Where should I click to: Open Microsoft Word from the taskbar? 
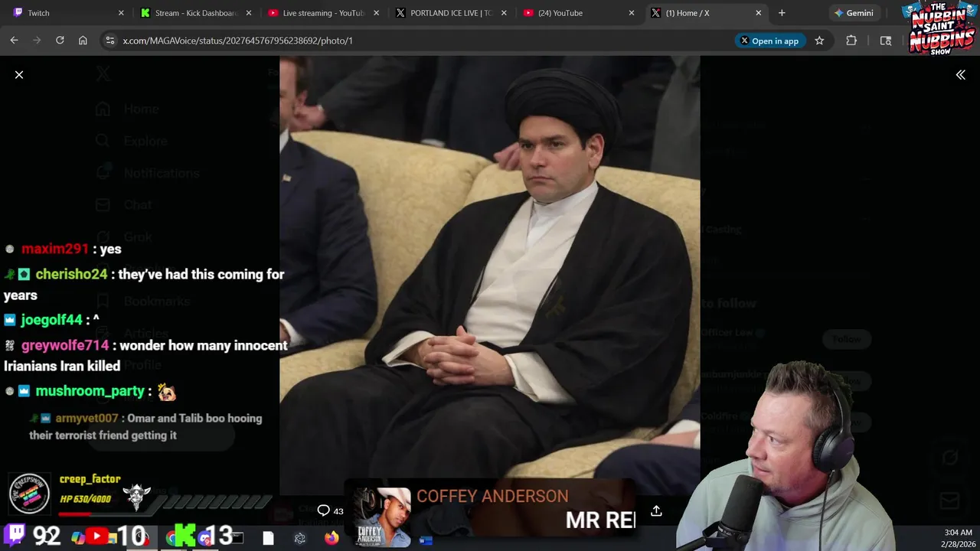pyautogui.click(x=426, y=540)
